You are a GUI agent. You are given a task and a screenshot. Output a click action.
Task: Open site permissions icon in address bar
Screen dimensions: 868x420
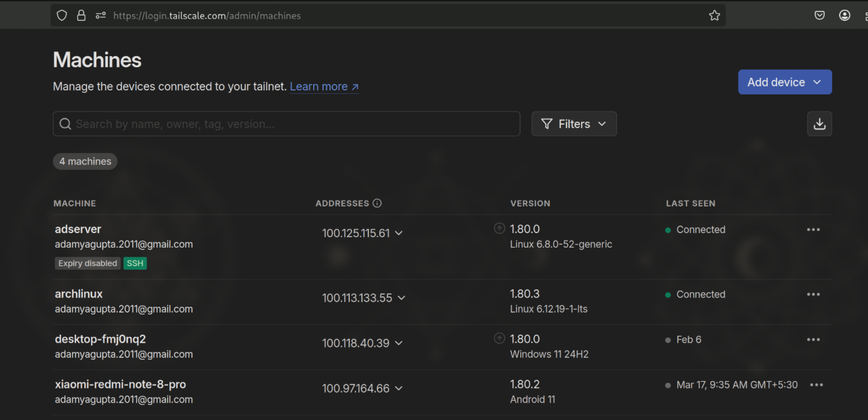coord(100,16)
